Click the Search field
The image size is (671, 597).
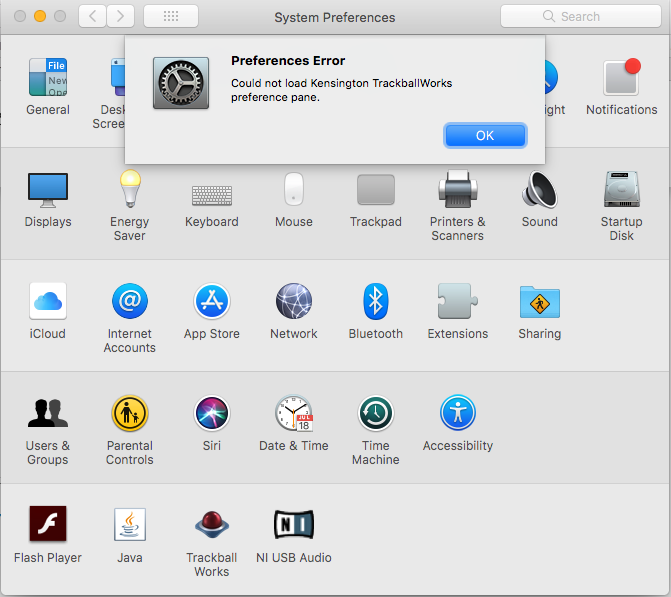click(x=581, y=16)
